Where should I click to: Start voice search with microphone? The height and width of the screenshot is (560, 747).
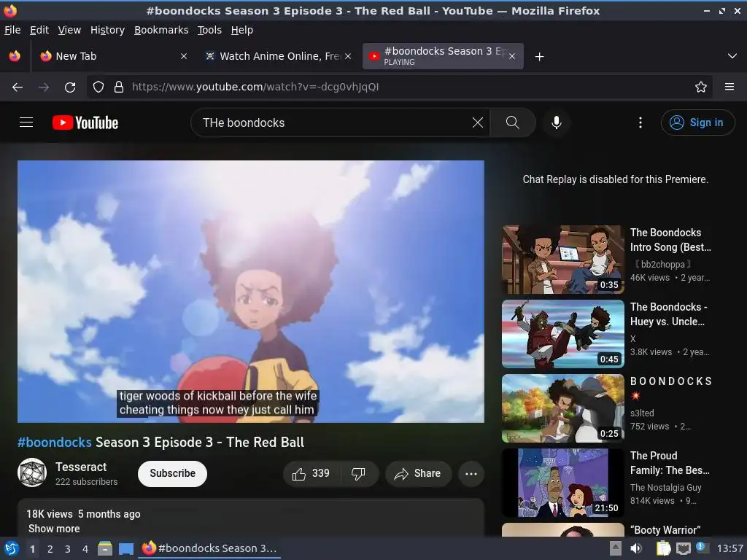[x=556, y=122]
